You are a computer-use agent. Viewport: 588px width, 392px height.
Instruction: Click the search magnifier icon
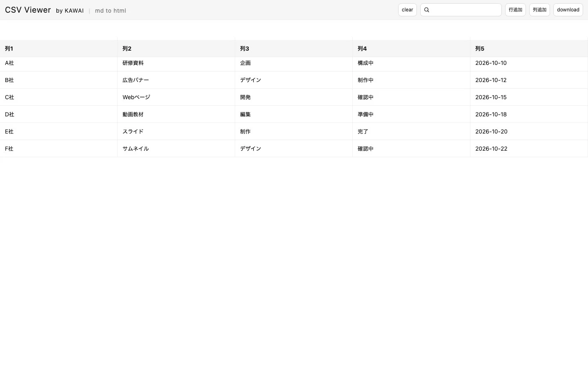pos(427,10)
